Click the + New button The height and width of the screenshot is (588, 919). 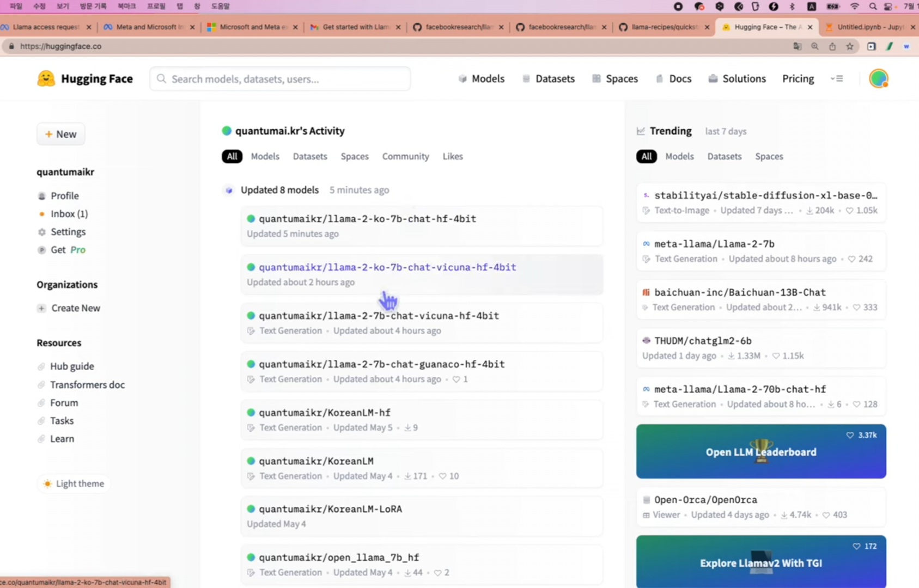pos(60,134)
